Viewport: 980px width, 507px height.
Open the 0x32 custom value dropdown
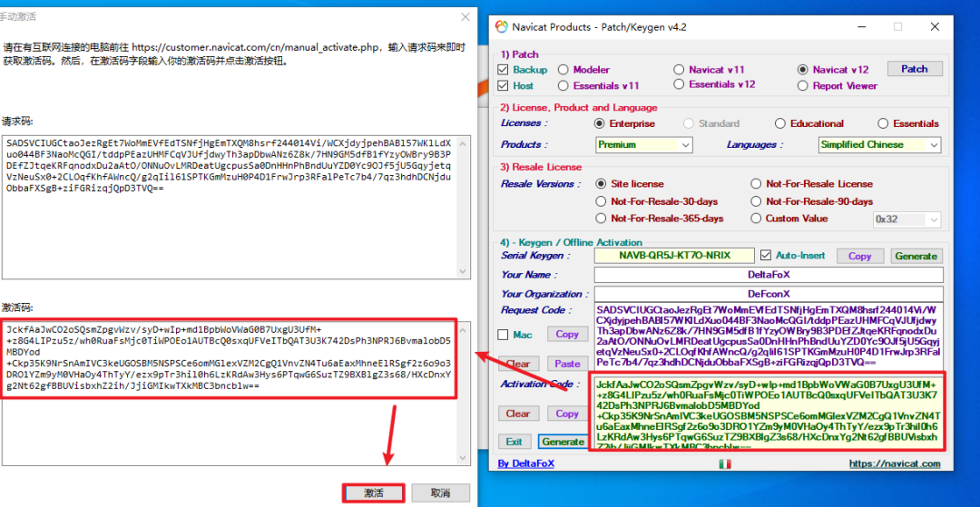click(906, 219)
